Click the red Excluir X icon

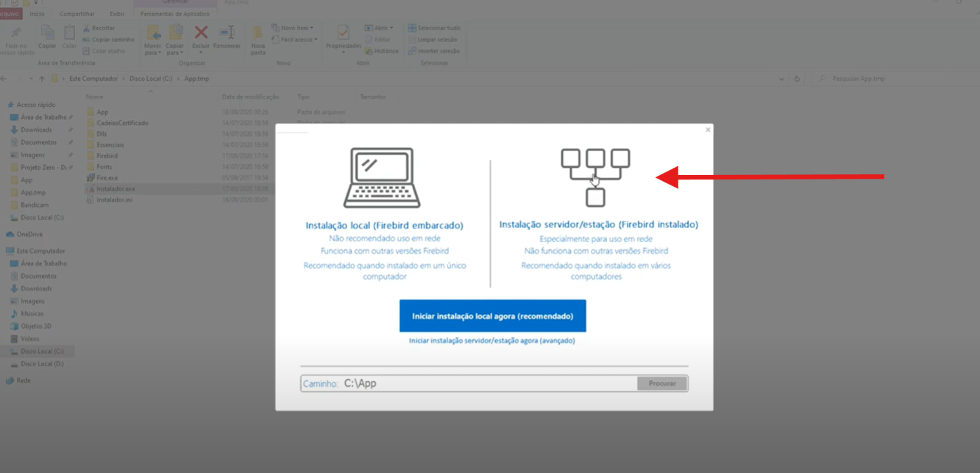click(201, 32)
